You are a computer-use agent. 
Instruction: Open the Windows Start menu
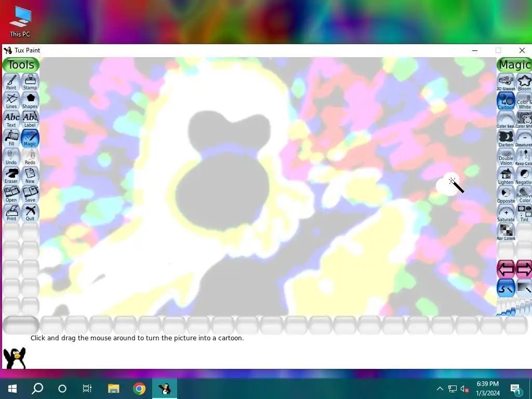[12, 389]
